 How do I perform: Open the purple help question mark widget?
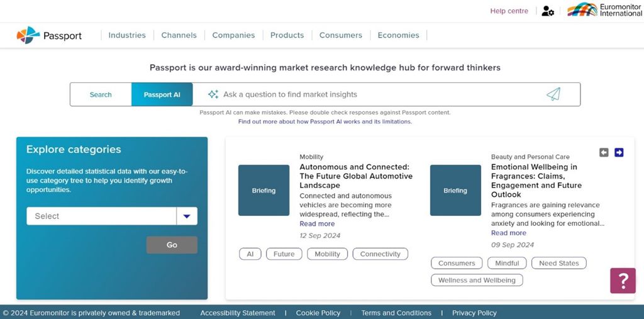tap(623, 281)
